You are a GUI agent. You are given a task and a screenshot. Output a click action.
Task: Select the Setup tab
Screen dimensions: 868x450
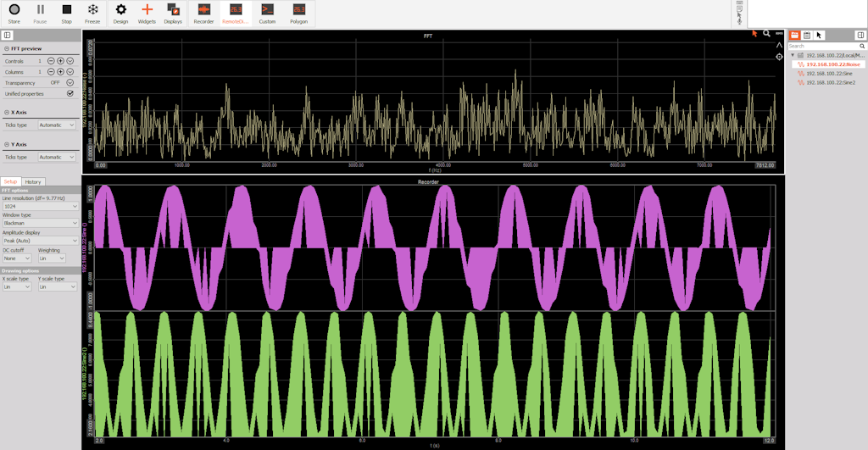[x=10, y=181]
